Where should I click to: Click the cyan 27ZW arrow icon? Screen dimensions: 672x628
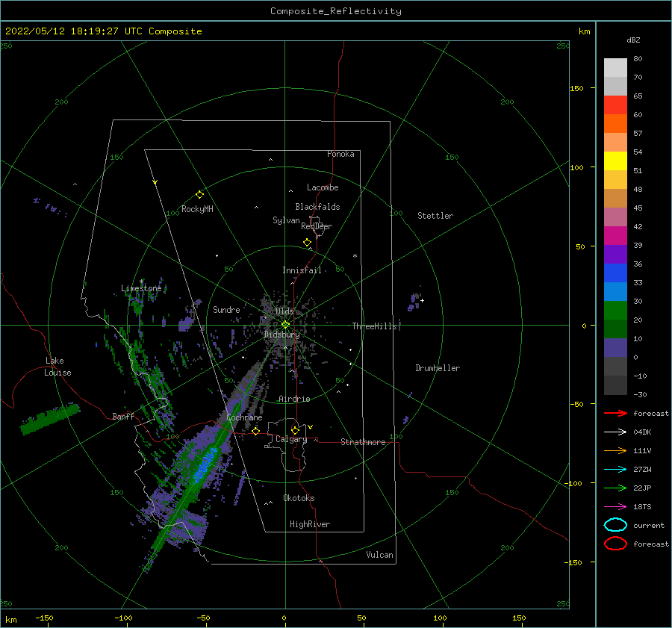coord(615,469)
